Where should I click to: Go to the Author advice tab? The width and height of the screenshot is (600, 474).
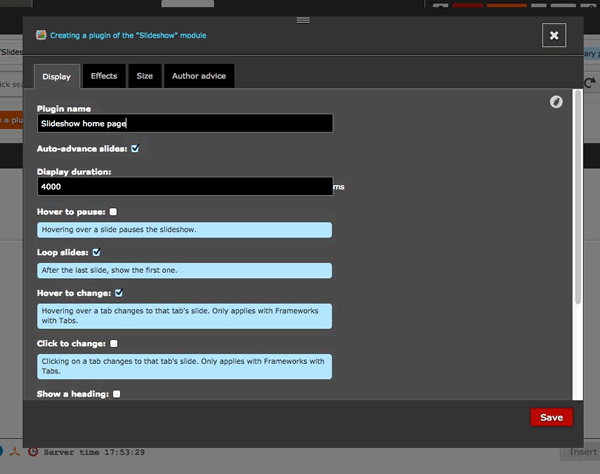point(199,76)
